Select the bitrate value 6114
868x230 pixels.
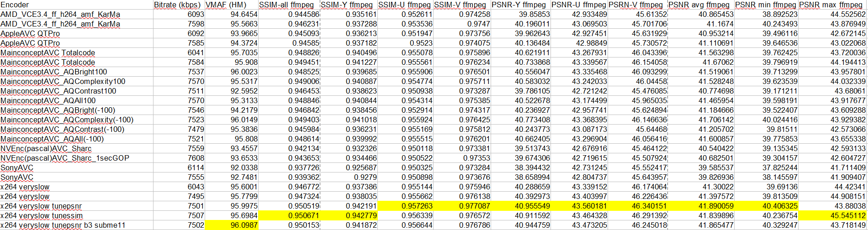[179, 167]
